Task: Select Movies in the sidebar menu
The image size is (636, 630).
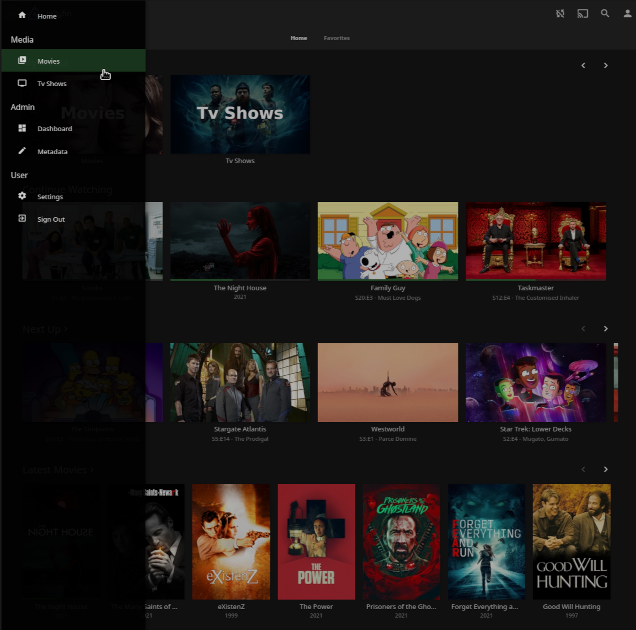Action: pyautogui.click(x=49, y=61)
